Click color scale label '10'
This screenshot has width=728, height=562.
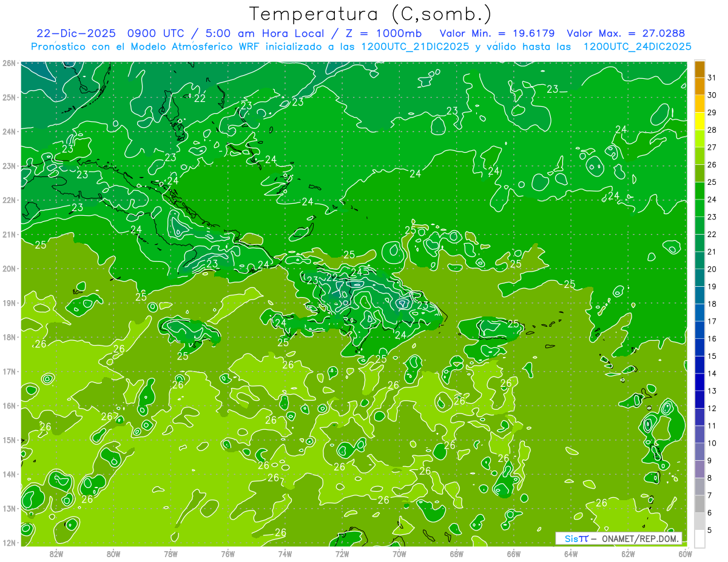click(x=712, y=443)
